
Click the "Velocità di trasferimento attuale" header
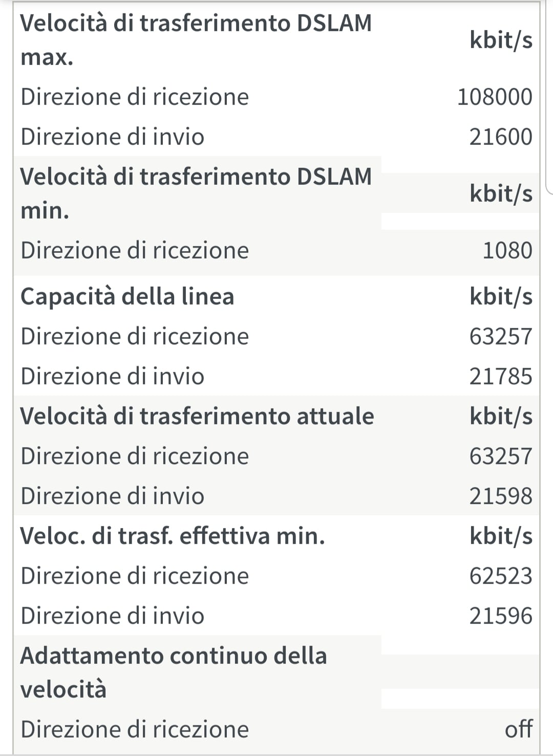tap(197, 416)
